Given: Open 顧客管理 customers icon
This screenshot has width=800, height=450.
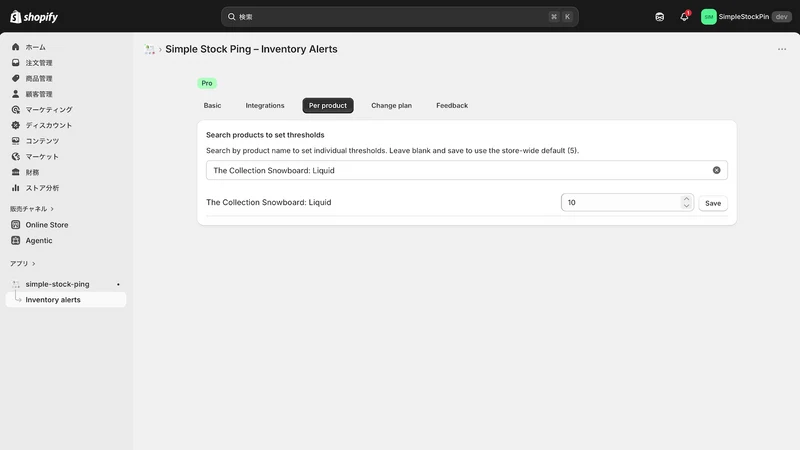Looking at the screenshot, I should pos(15,94).
